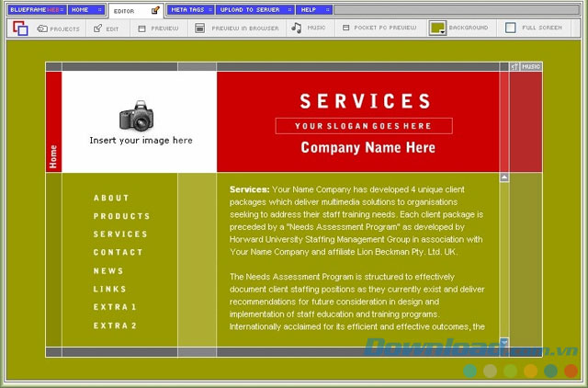Click the Preview in Browser icon
Screen dimensions: 588x388
pyautogui.click(x=200, y=29)
